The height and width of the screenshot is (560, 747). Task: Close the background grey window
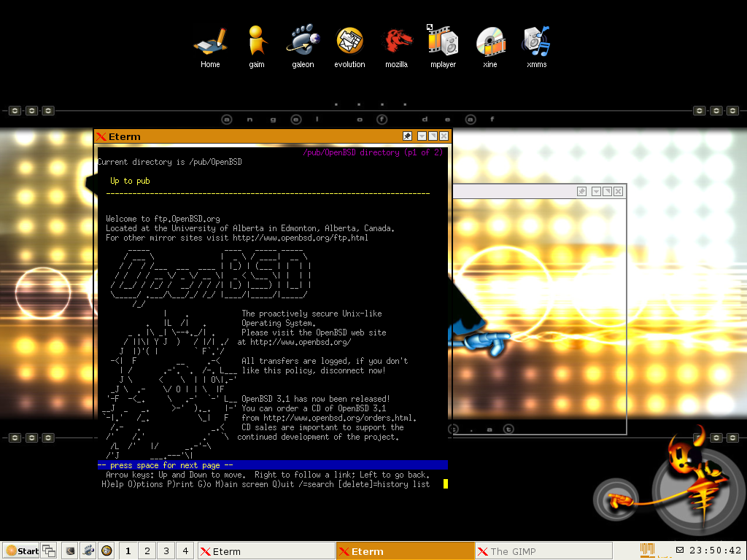coord(618,192)
